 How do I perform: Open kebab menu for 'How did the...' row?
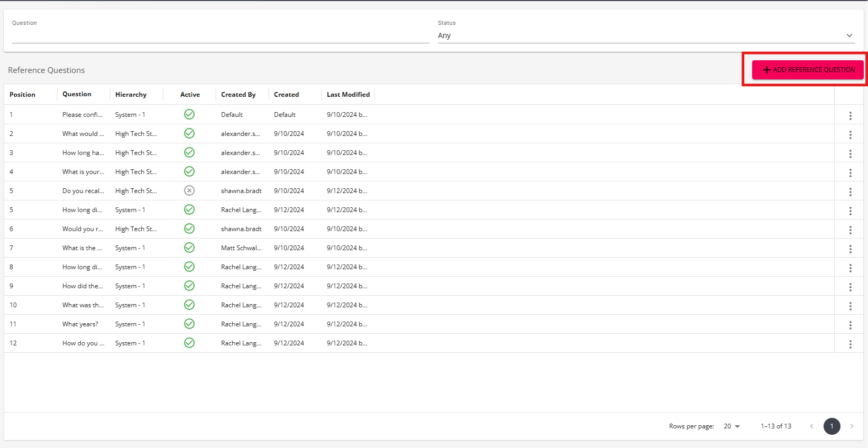coord(850,287)
